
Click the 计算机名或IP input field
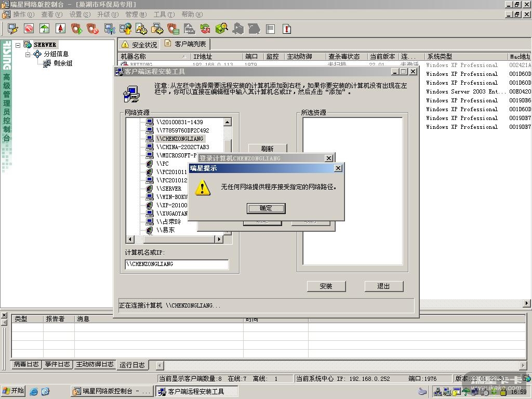click(x=177, y=264)
